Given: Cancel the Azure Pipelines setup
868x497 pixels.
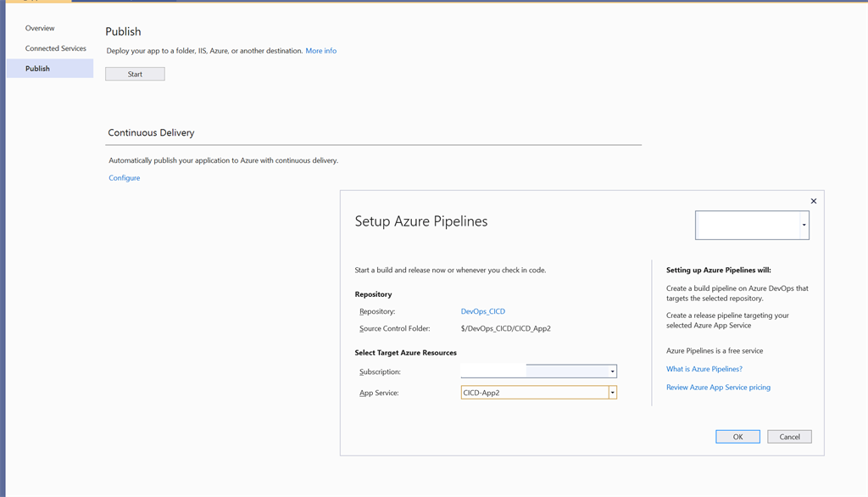Looking at the screenshot, I should coord(788,436).
